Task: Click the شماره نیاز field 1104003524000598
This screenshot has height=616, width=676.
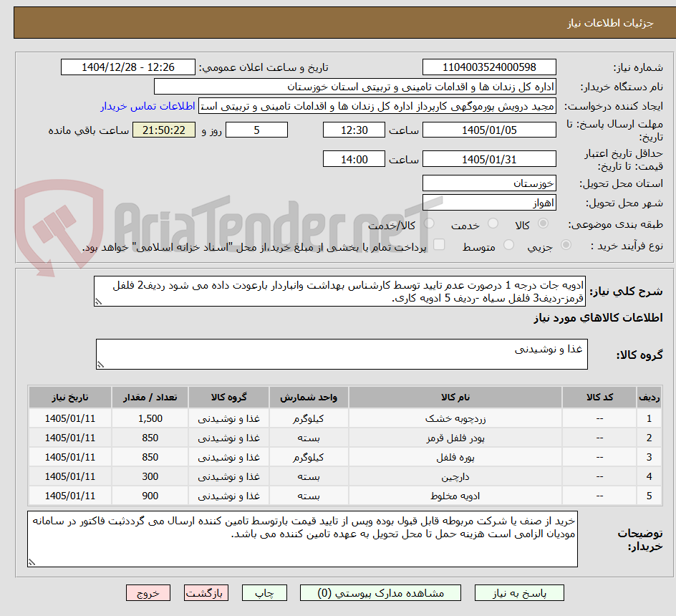Action: (x=489, y=67)
